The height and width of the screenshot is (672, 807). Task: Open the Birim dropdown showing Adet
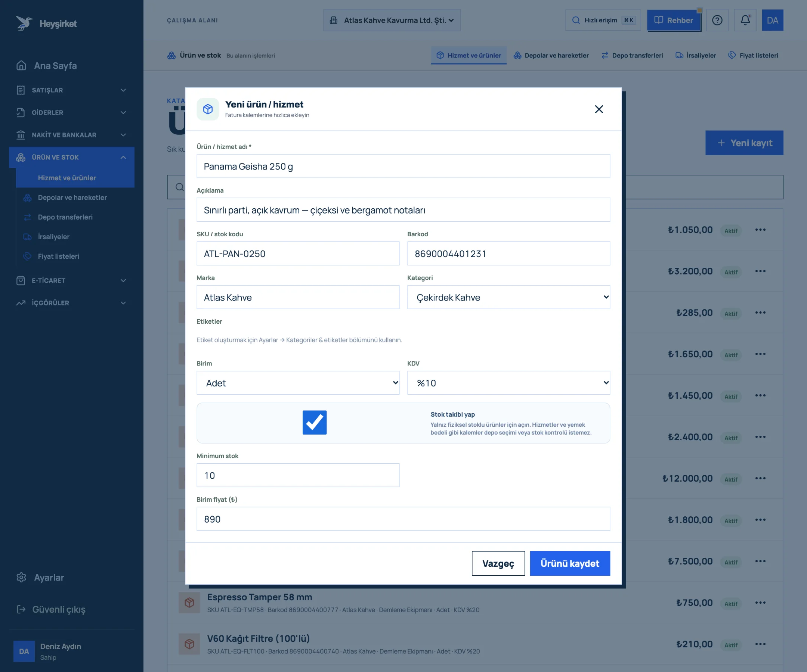point(298,383)
